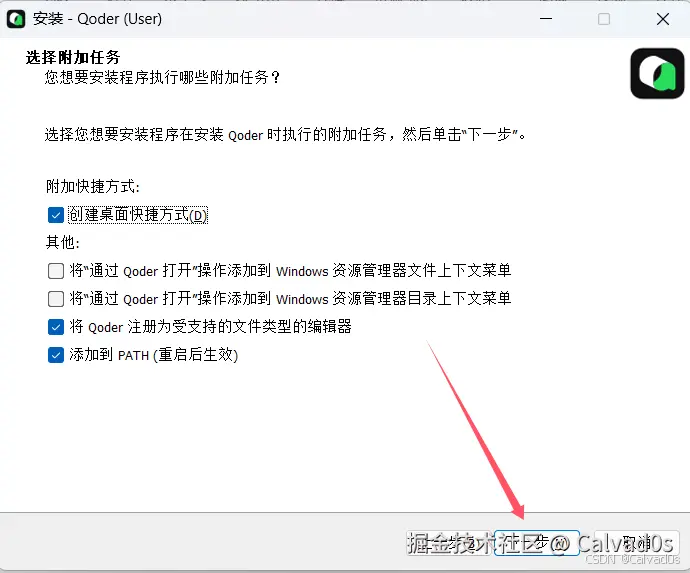The image size is (690, 573).
Task: Click the 选择附加任务 heading
Action: (x=73, y=57)
